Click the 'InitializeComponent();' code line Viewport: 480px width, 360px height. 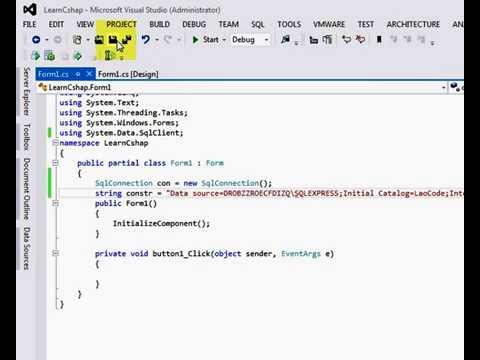point(161,223)
